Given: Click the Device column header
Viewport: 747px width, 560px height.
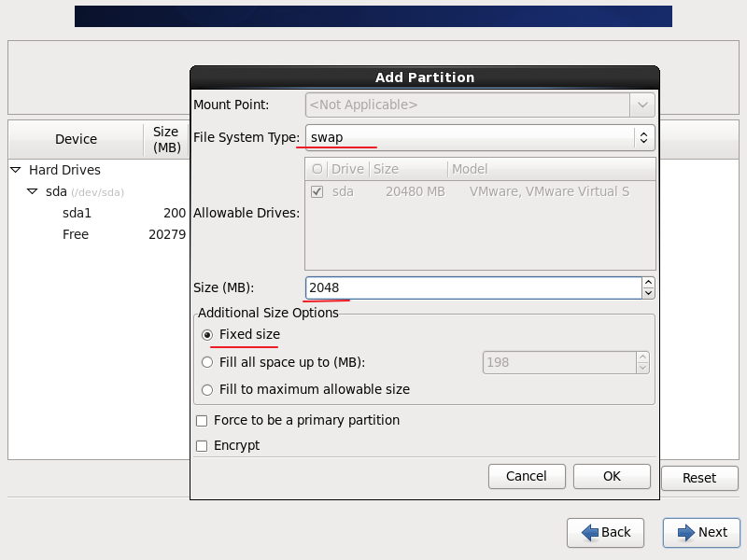Looking at the screenshot, I should tap(76, 139).
